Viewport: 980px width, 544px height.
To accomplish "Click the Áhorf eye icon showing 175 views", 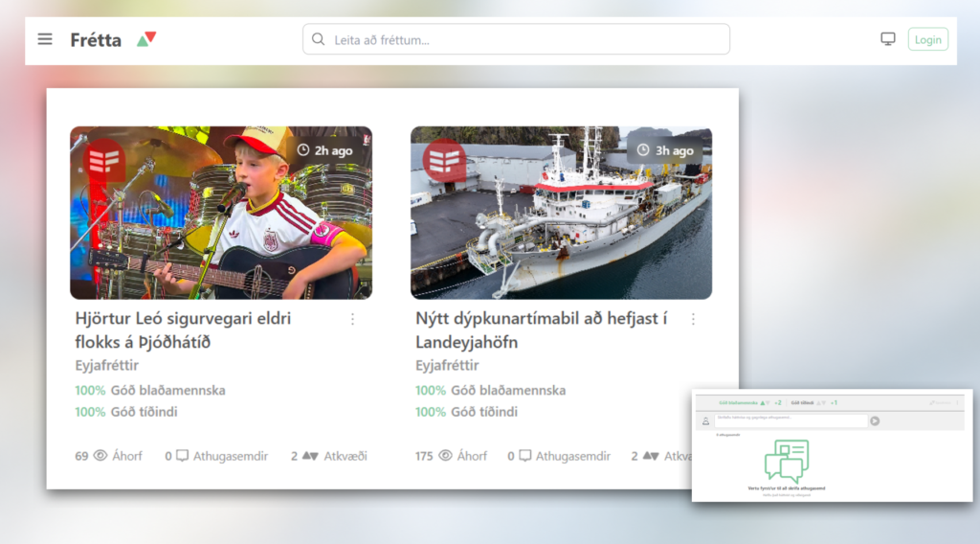I will [445, 456].
